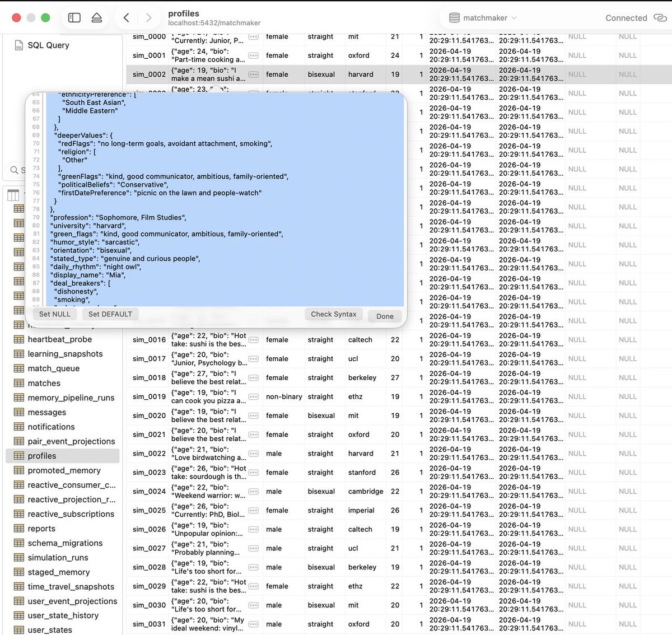Select the schema_migrations table
The height and width of the screenshot is (635, 672).
(x=65, y=543)
